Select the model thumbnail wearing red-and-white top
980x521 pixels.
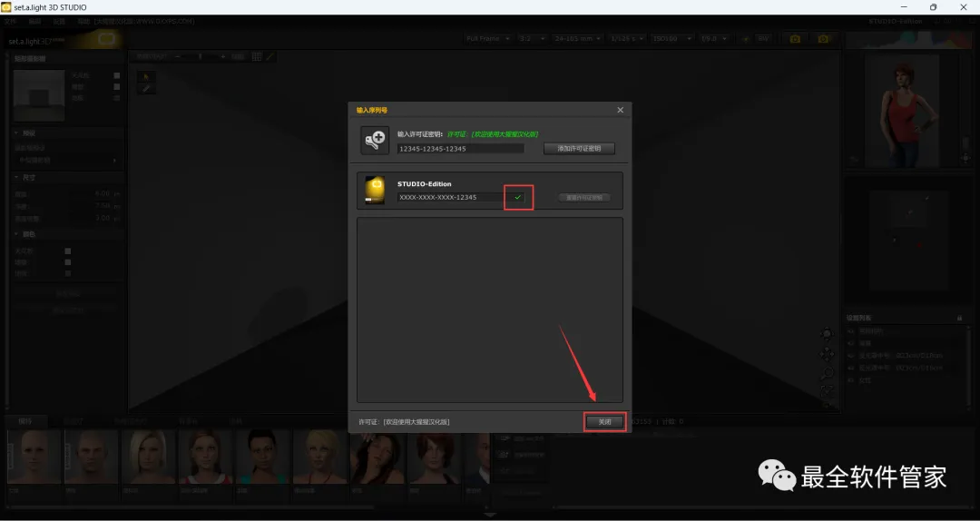pyautogui.click(x=205, y=457)
